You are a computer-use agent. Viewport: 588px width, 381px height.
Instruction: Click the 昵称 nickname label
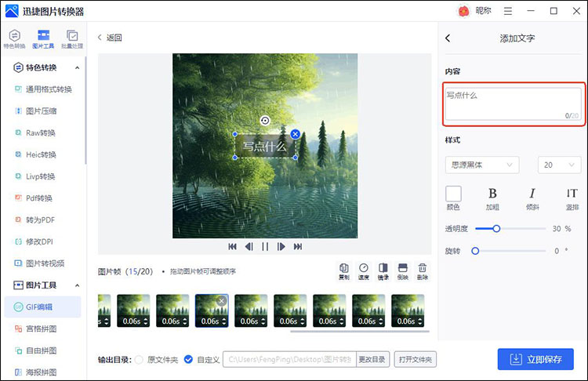[484, 11]
